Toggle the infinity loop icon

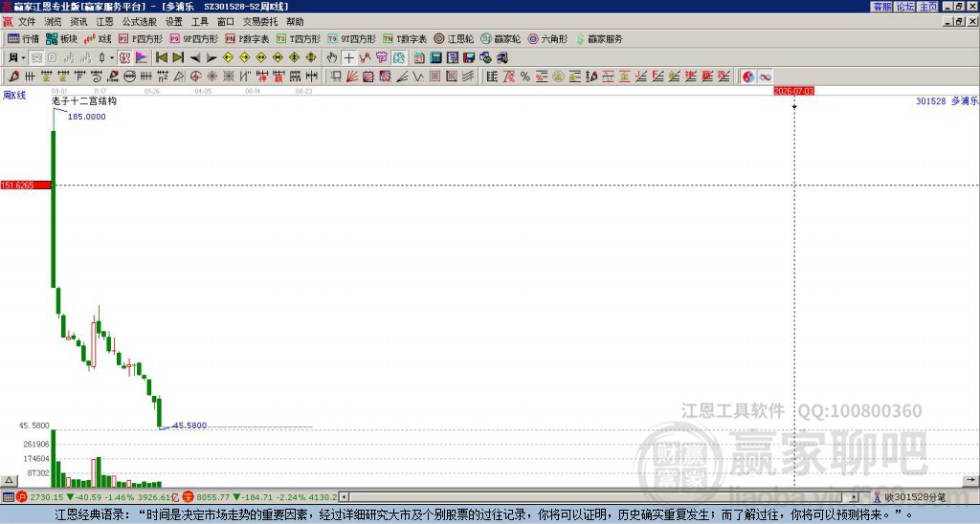pyautogui.click(x=765, y=76)
